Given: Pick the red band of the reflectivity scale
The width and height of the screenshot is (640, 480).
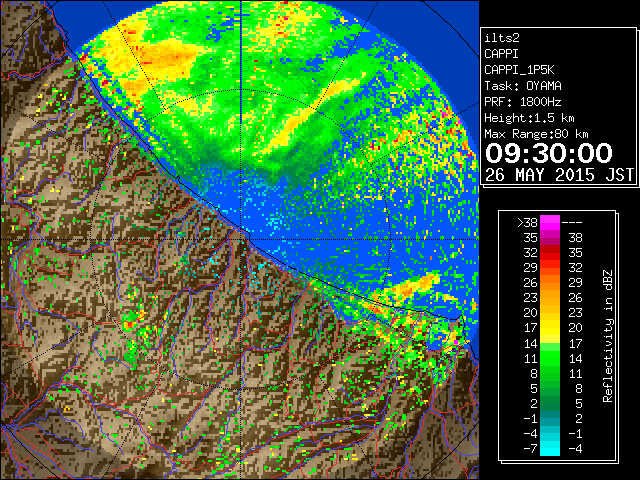Looking at the screenshot, I should [x=550, y=253].
